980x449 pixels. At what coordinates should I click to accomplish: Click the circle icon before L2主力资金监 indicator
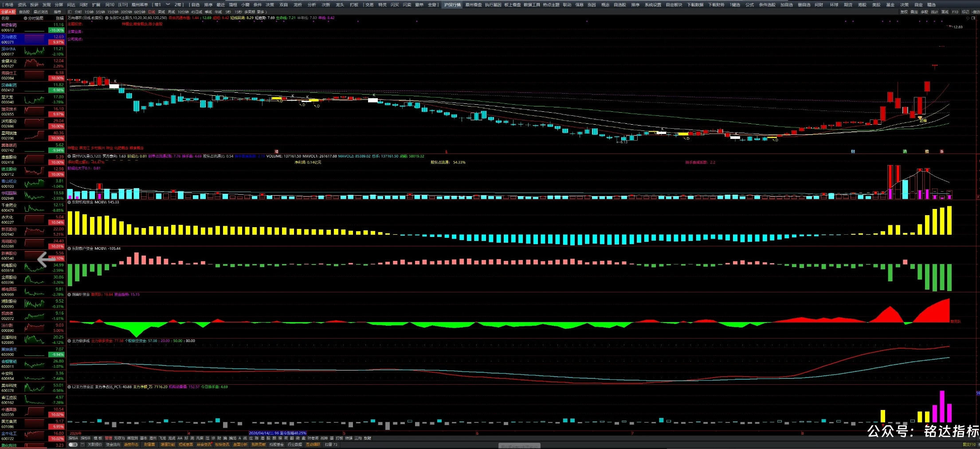point(69,387)
